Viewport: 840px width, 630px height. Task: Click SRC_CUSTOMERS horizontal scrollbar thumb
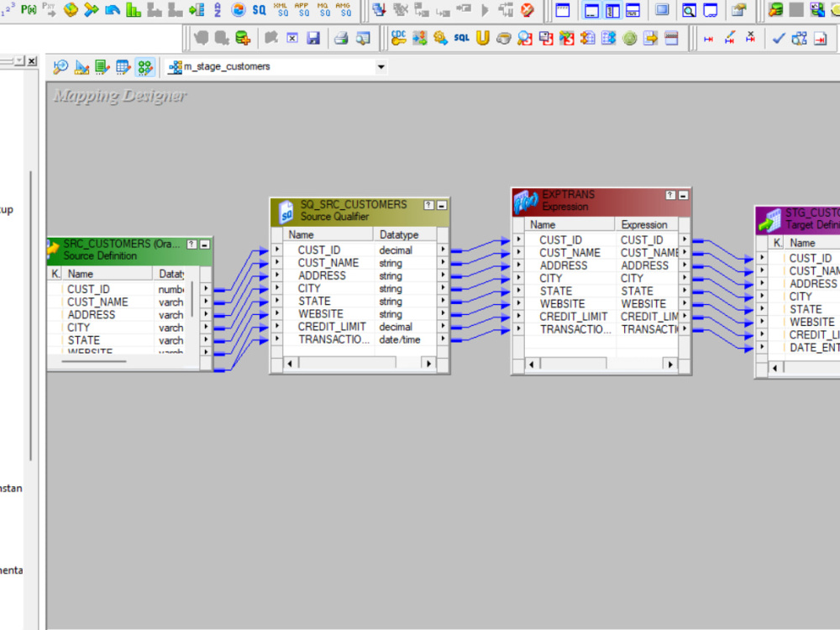coord(94,361)
